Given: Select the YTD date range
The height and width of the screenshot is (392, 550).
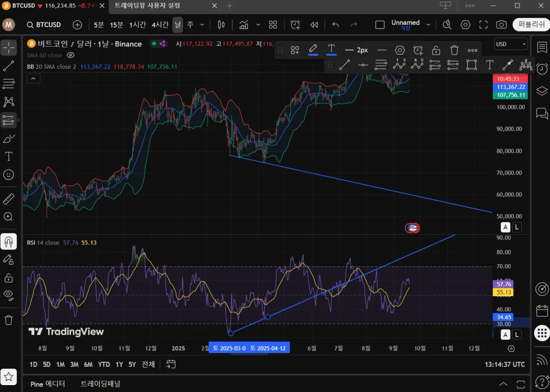Looking at the screenshot, I should [x=104, y=364].
